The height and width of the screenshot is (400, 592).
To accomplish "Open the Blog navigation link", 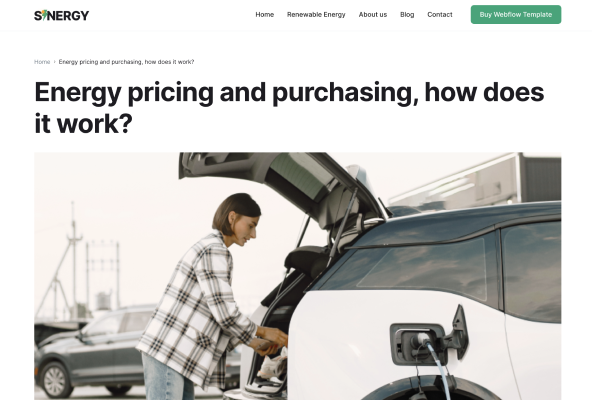I will coord(407,14).
